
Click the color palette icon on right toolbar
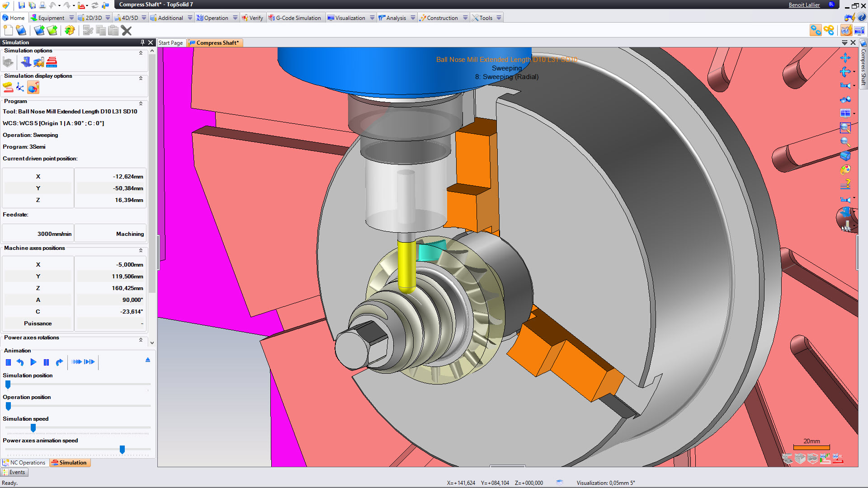845,170
